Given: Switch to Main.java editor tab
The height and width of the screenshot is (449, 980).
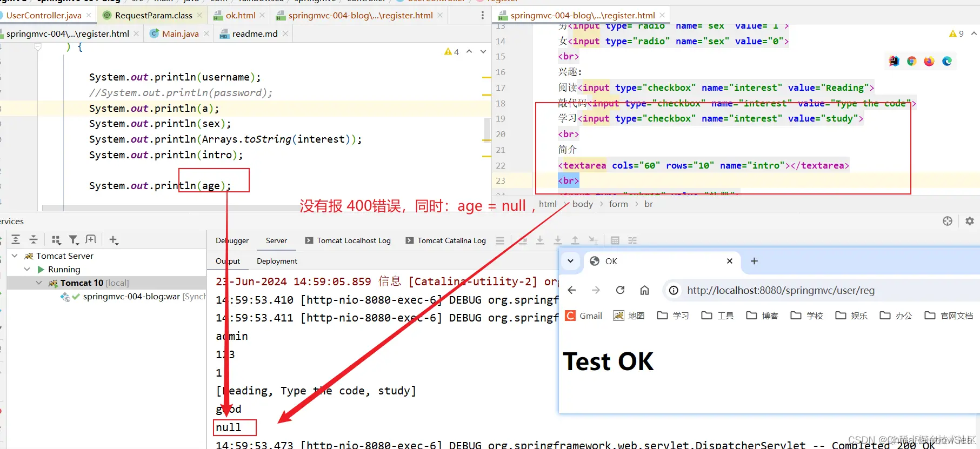Looking at the screenshot, I should click(x=180, y=33).
